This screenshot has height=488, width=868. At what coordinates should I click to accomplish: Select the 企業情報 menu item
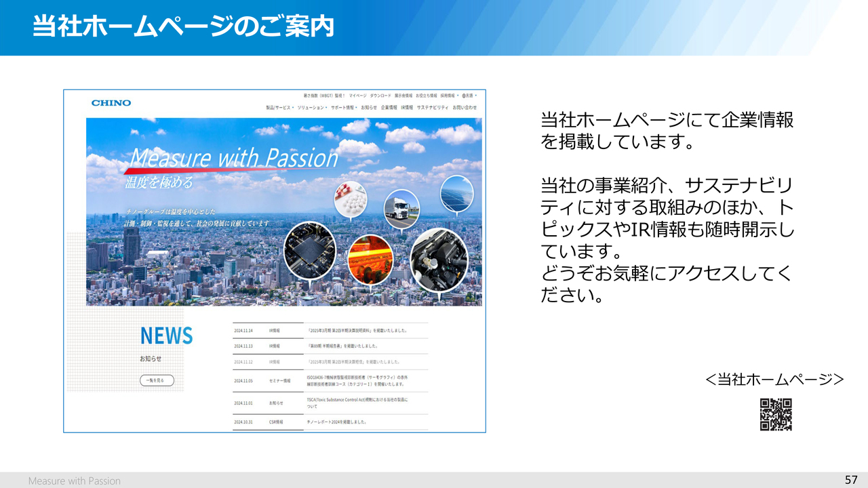389,108
